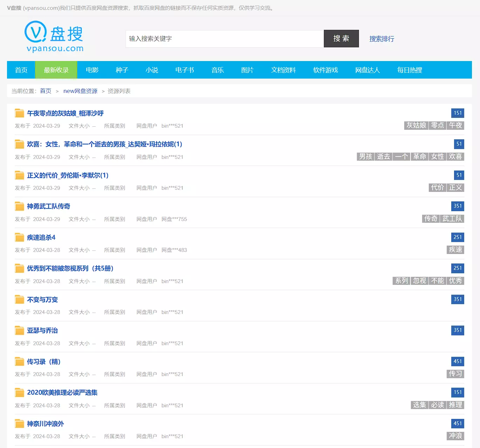Switch to the 最新收录 tab
This screenshot has height=448, width=480.
[56, 70]
